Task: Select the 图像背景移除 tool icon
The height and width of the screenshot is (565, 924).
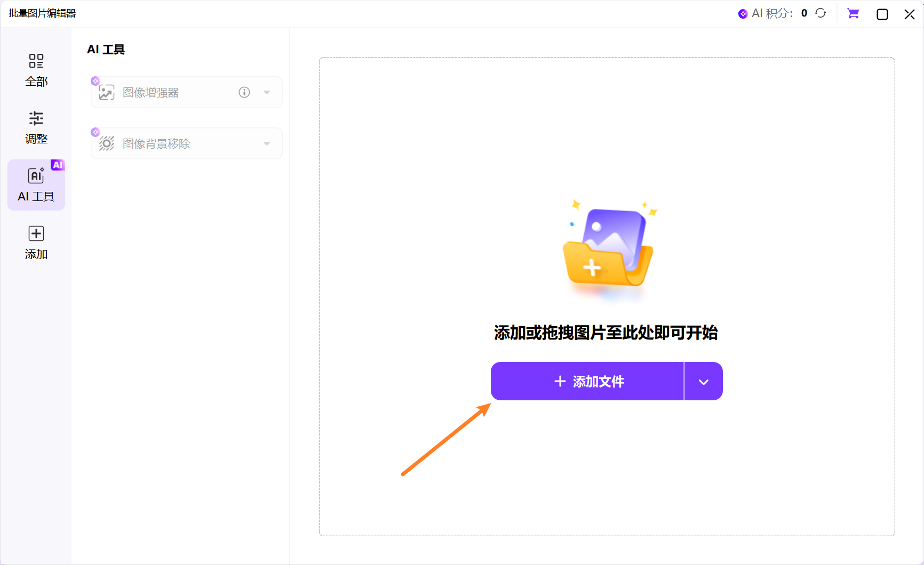Action: (107, 143)
